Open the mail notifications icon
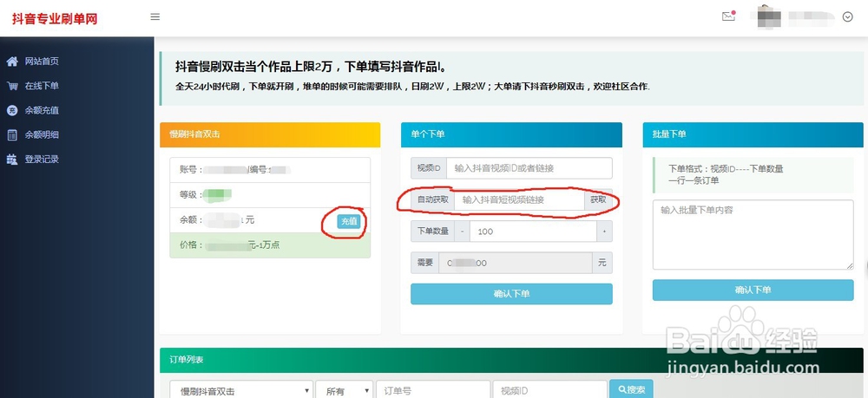The image size is (868, 398). tap(728, 16)
